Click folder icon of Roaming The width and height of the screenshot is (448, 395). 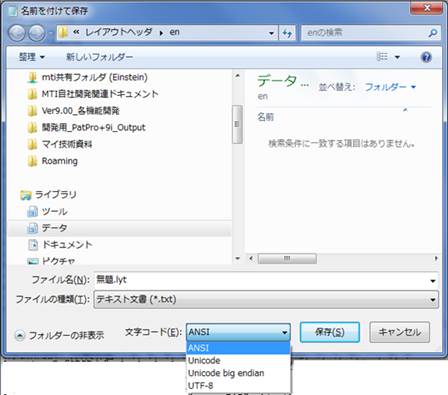[32, 161]
